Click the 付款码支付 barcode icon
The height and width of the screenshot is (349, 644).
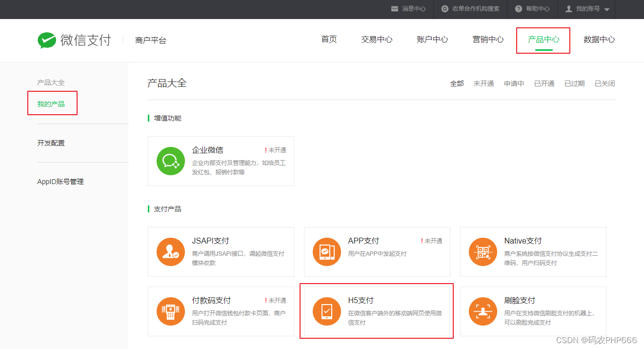(x=171, y=311)
